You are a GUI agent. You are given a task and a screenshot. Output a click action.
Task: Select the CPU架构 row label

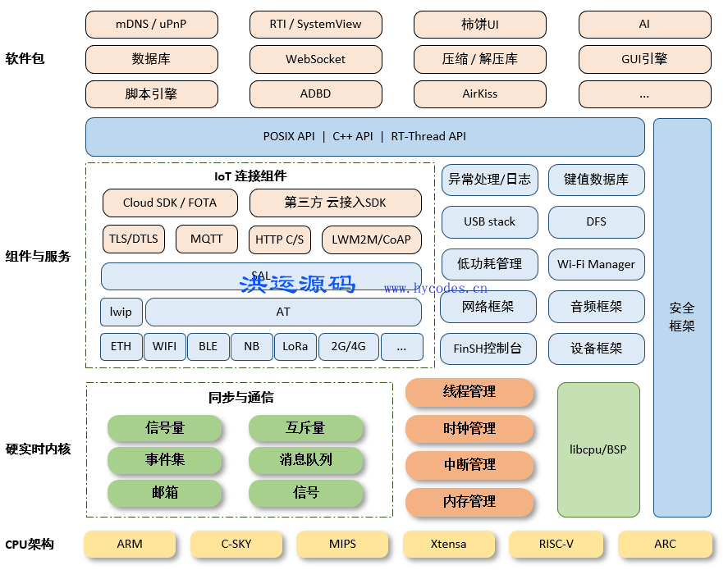click(30, 545)
